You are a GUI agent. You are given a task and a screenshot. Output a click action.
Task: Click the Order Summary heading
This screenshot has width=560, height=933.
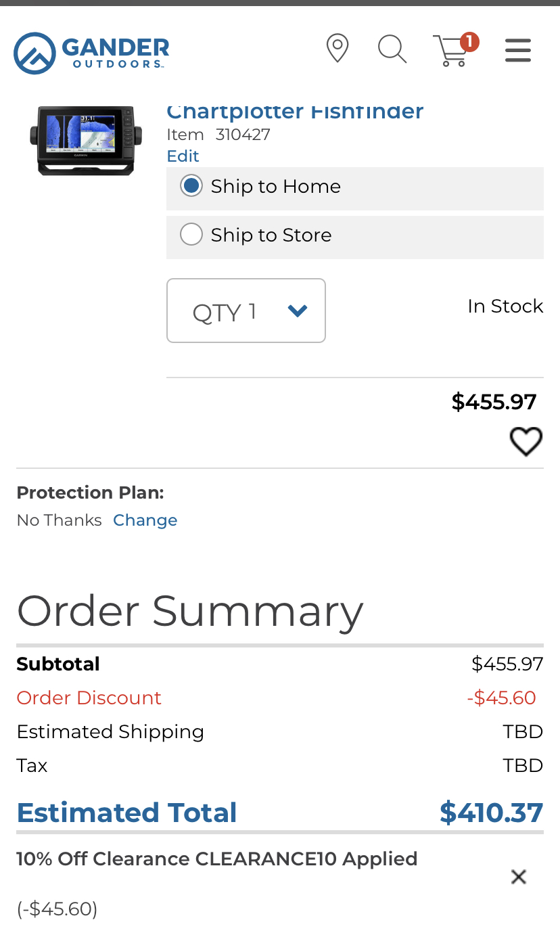pyautogui.click(x=190, y=611)
